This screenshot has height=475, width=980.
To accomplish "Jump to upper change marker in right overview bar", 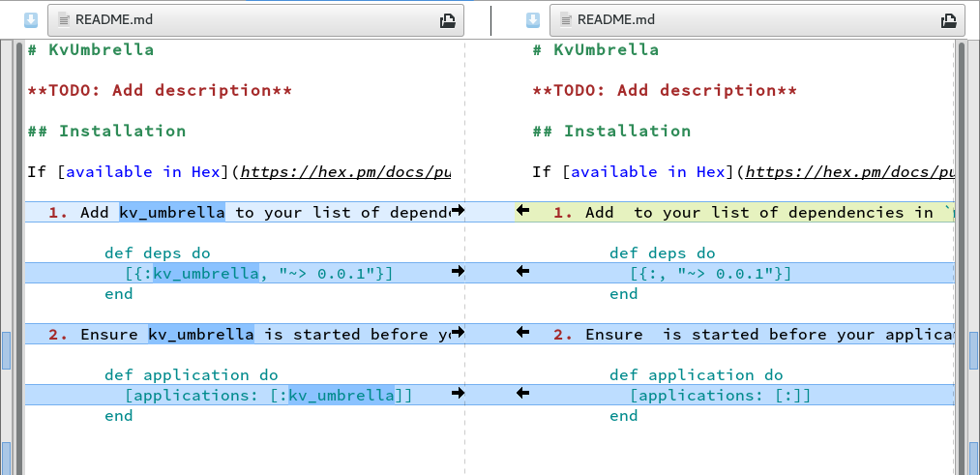I will [x=974, y=350].
